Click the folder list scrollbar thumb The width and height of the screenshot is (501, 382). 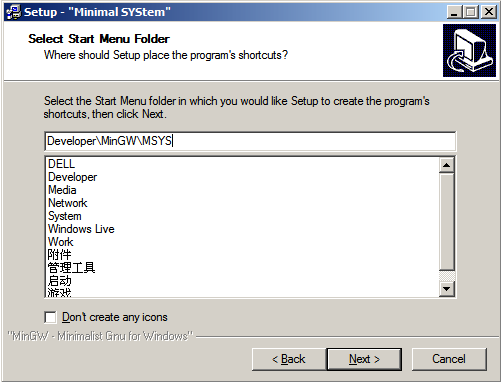point(446,221)
